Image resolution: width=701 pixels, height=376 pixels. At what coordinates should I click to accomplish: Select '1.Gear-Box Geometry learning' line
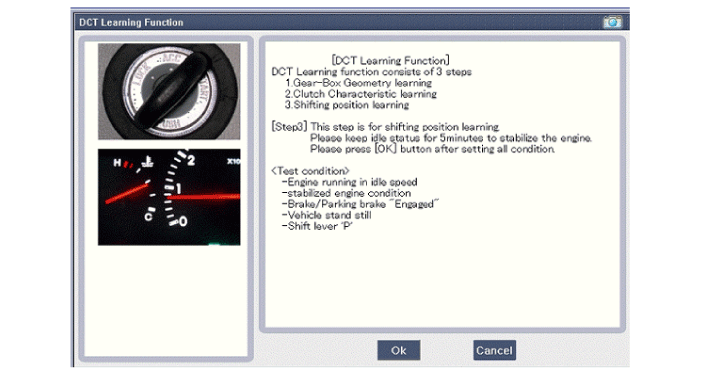[x=359, y=83]
